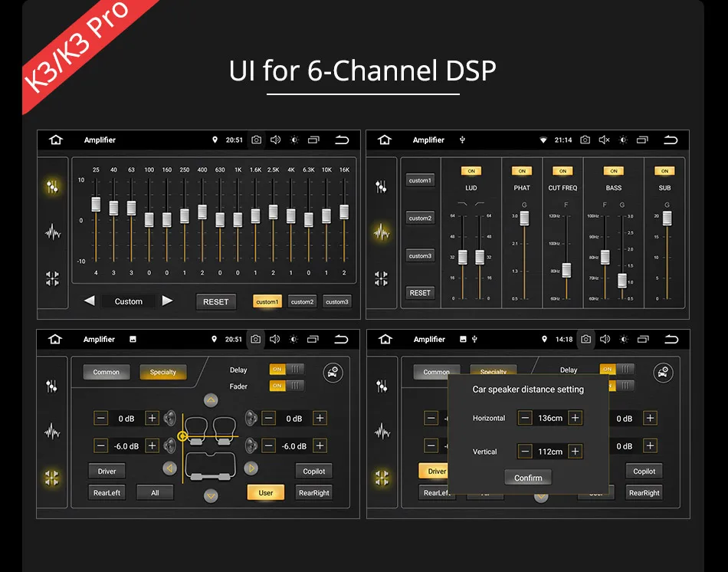Tap camera icon in bottom-right screen status bar
This screenshot has width=728, height=572.
point(586,339)
